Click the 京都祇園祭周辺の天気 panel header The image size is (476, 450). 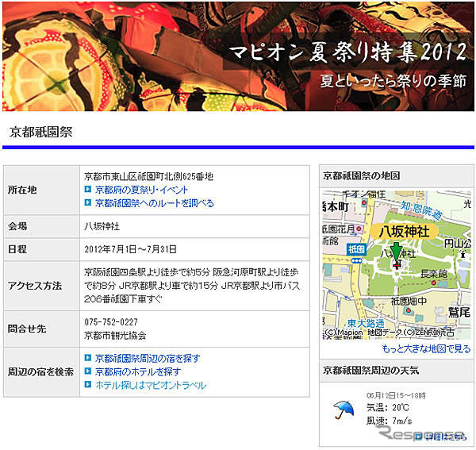370,371
